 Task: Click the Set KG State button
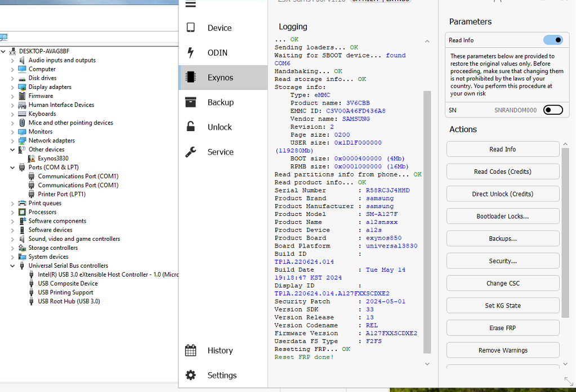pos(503,305)
